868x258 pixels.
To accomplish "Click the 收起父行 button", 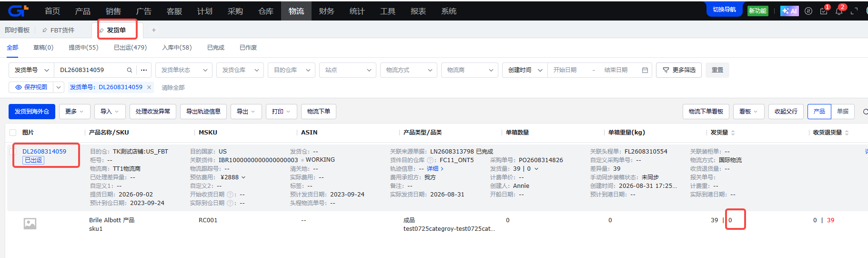I will 786,112.
